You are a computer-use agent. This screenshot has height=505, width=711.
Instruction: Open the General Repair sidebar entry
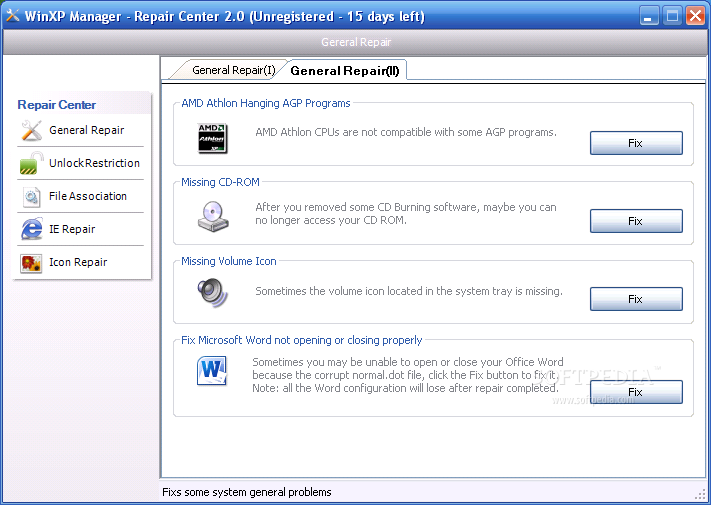(x=80, y=130)
